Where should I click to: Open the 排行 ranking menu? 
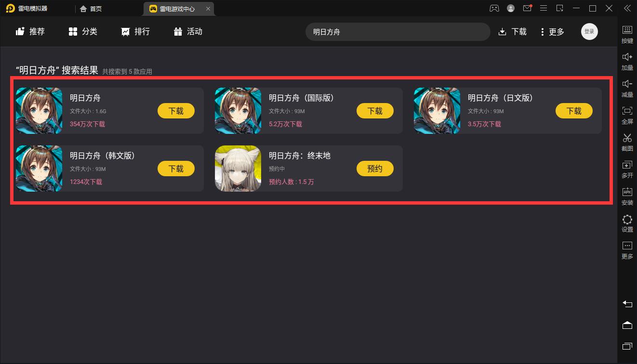[135, 32]
